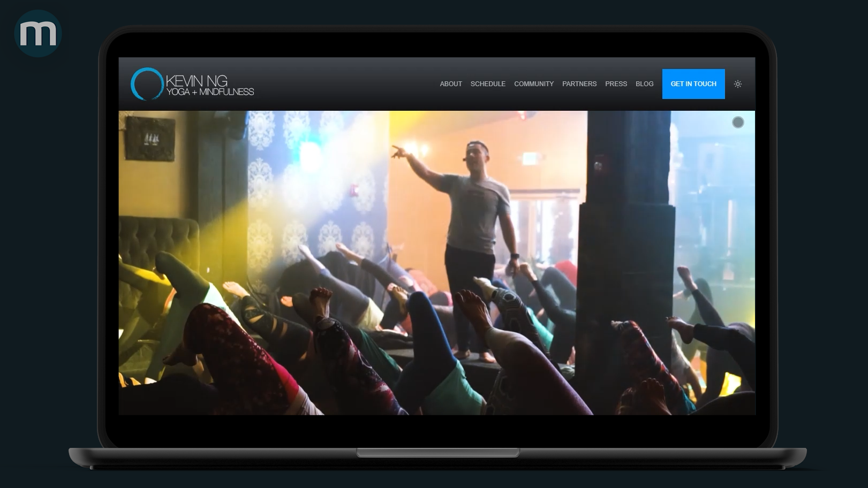Click the blue enso circle logo
Image resolution: width=868 pixels, height=488 pixels.
146,84
